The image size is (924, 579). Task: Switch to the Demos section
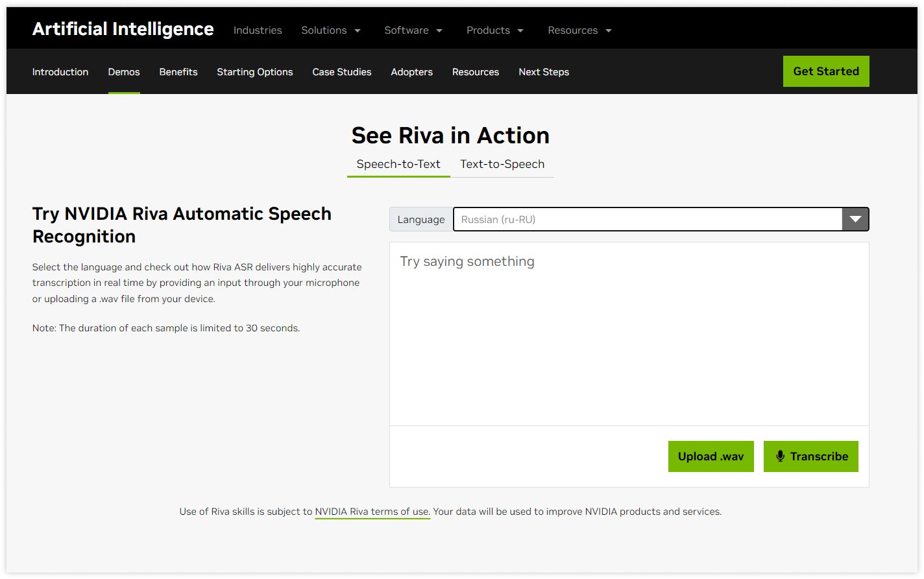click(124, 72)
